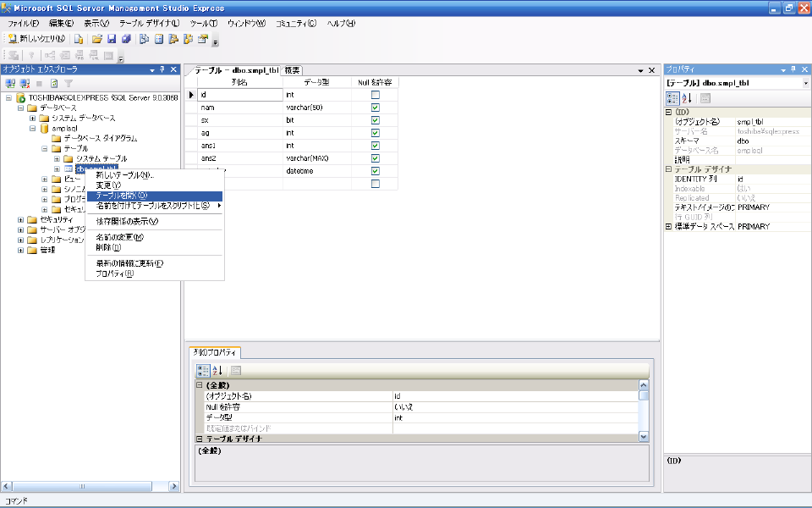This screenshot has height=508, width=812.
Task: Open the テーブル デザイナ menu in menu bar
Action: coord(149,24)
